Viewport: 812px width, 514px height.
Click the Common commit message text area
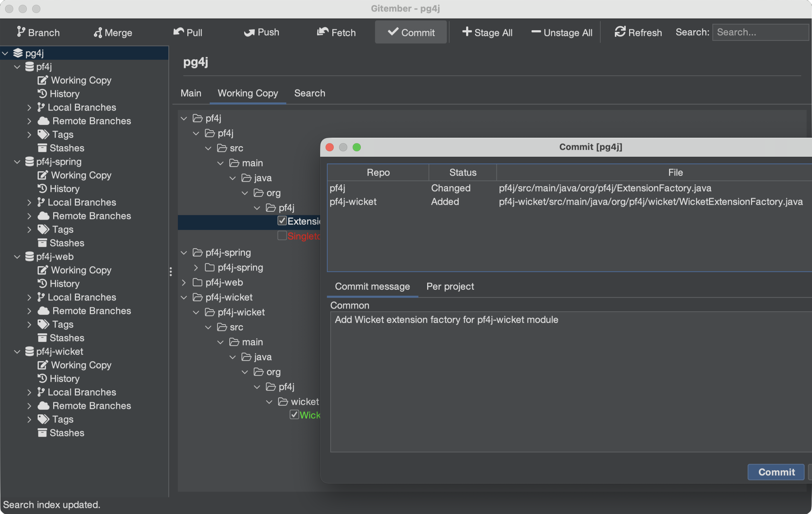pyautogui.click(x=571, y=382)
